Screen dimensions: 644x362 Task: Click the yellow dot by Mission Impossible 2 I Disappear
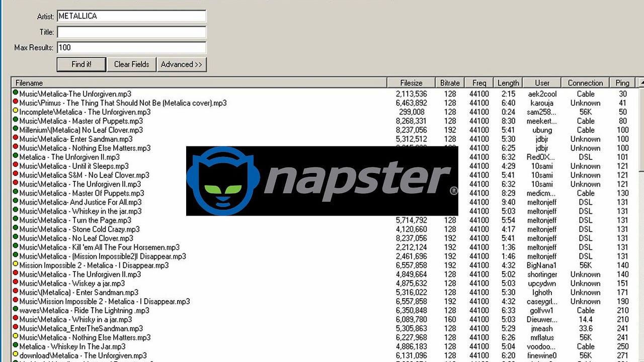[15, 265]
